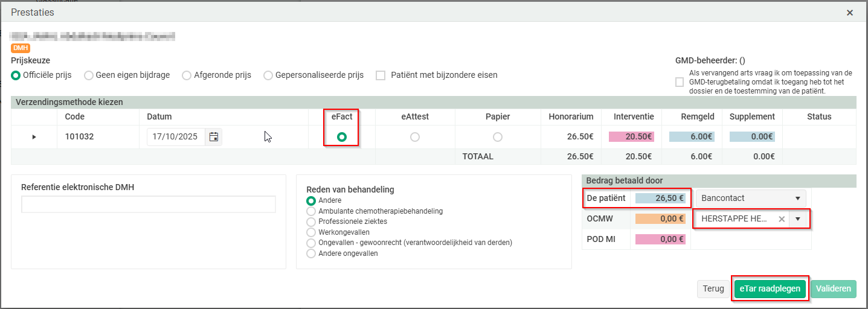Click the Terug button

tap(713, 289)
